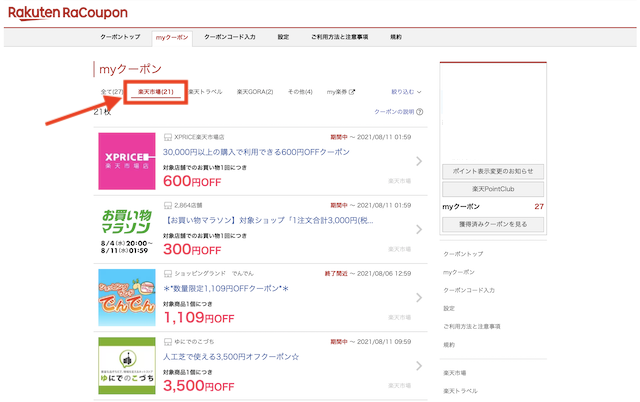The image size is (640, 402).
Task: Open the XPRICE shop logo thumbnail
Action: point(127,161)
